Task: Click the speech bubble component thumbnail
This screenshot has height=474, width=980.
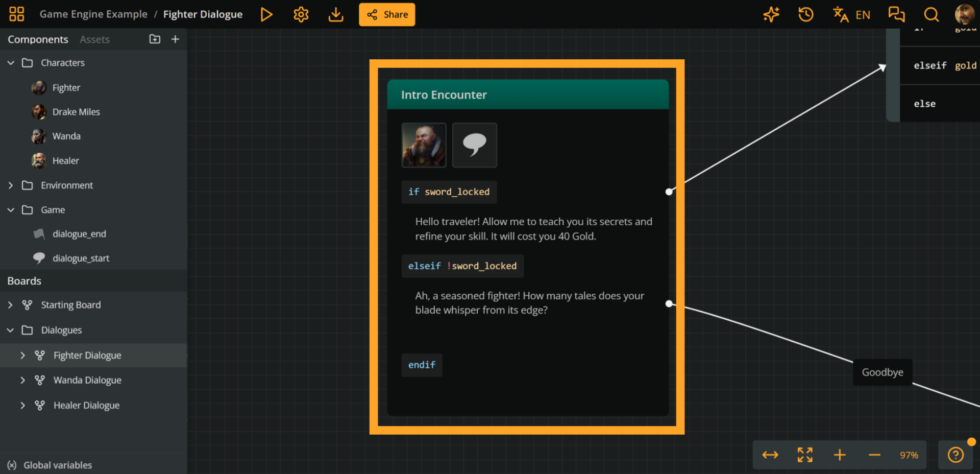Action: [475, 145]
